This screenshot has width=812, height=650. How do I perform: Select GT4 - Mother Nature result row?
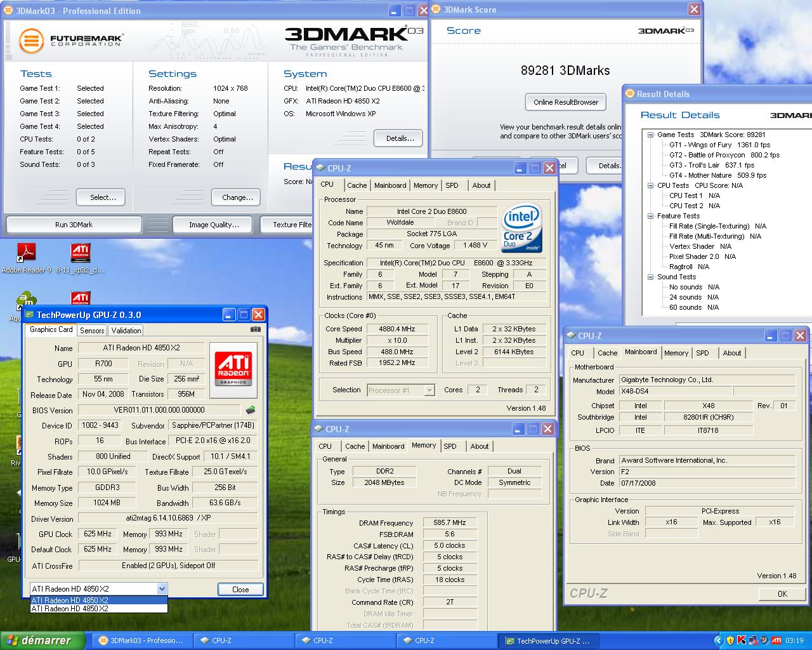click(x=717, y=175)
